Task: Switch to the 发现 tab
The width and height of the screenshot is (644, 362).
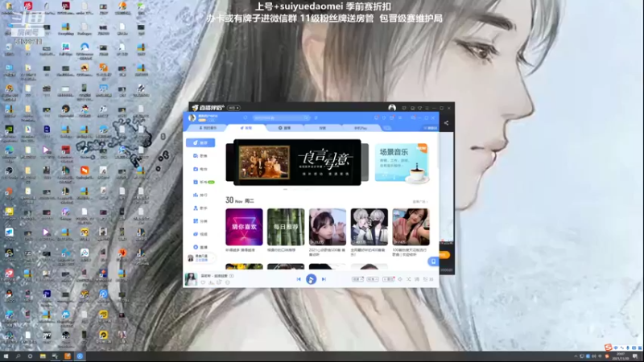Action: tap(246, 128)
